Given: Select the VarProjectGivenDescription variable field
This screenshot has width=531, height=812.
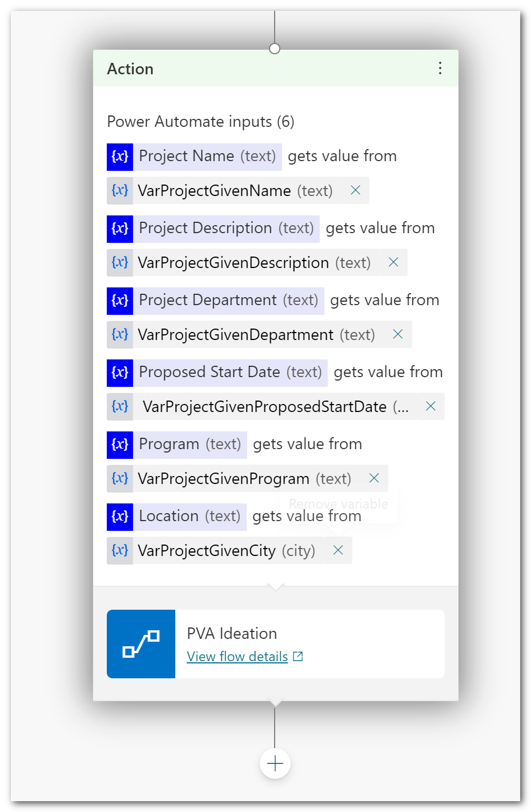Looking at the screenshot, I should click(x=256, y=262).
